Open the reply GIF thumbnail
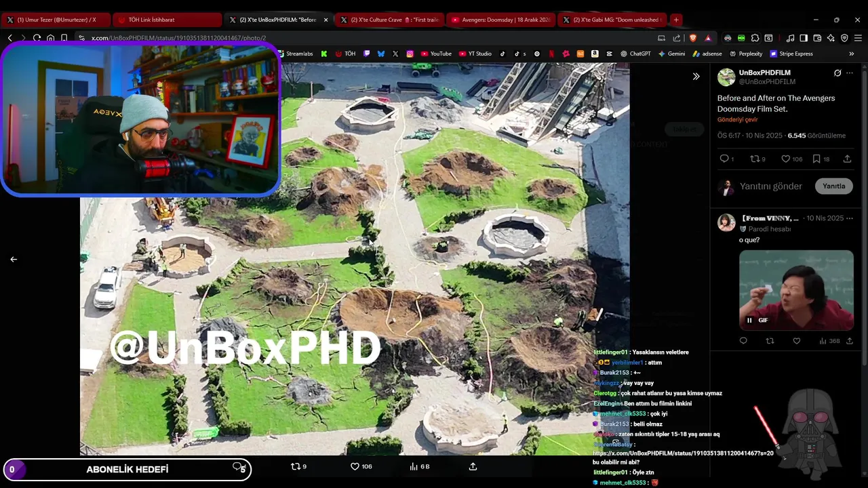The height and width of the screenshot is (488, 868). (x=796, y=289)
